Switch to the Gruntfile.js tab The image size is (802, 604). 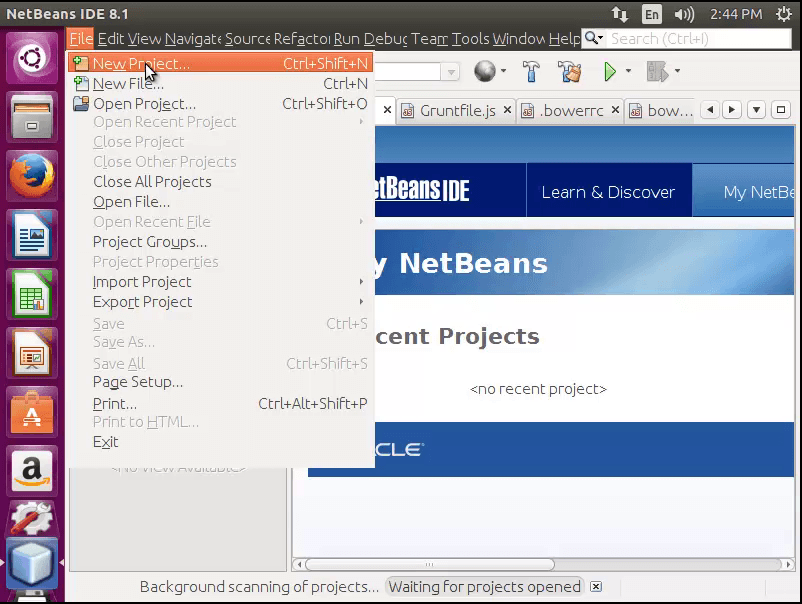(457, 110)
